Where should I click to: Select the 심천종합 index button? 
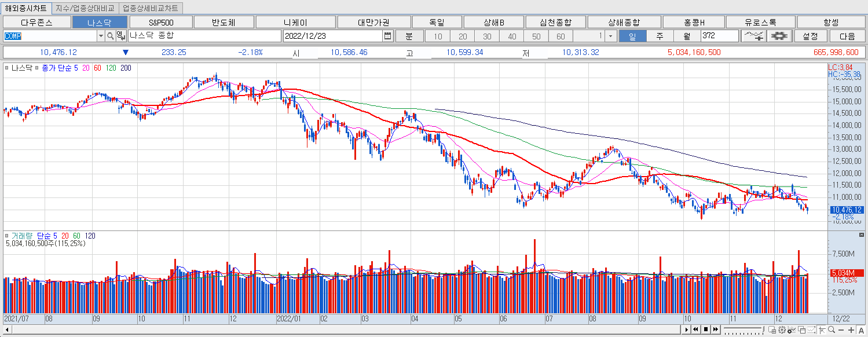tap(555, 23)
